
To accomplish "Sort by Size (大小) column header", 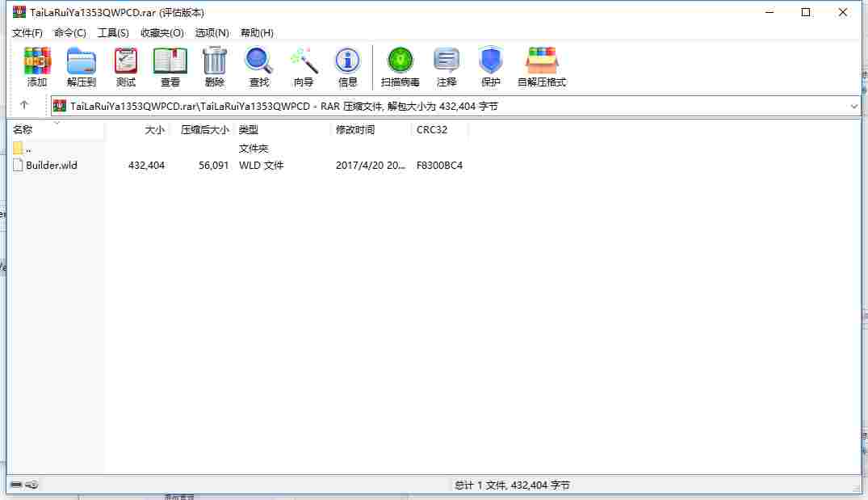I will click(x=136, y=129).
